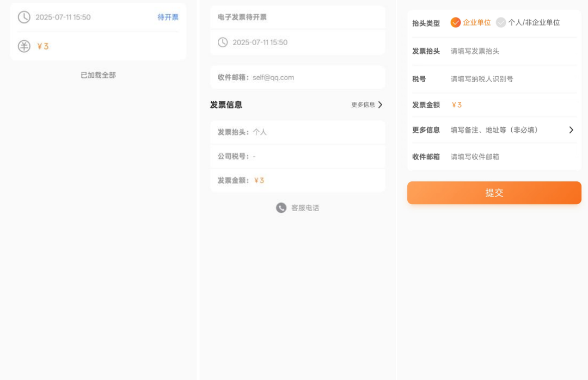Click 请填写收件邮箱 email input field
Screen dimensions: 588x380
[513, 157]
